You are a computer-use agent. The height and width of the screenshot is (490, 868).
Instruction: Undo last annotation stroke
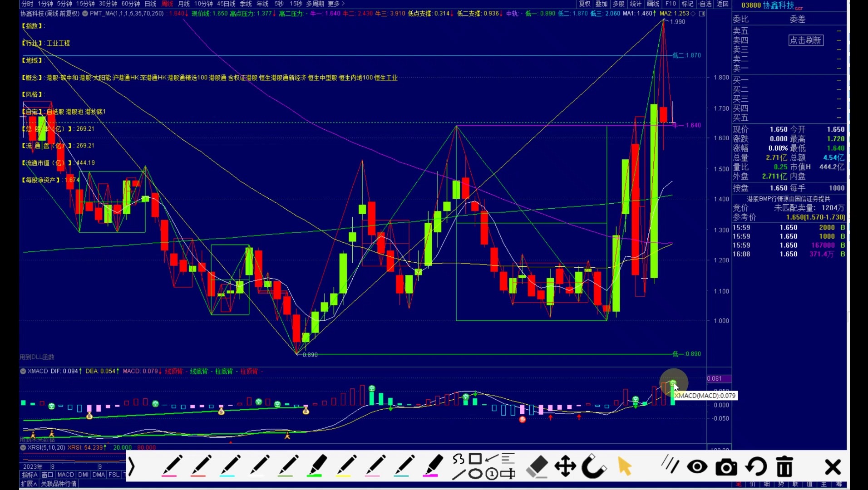pos(756,467)
